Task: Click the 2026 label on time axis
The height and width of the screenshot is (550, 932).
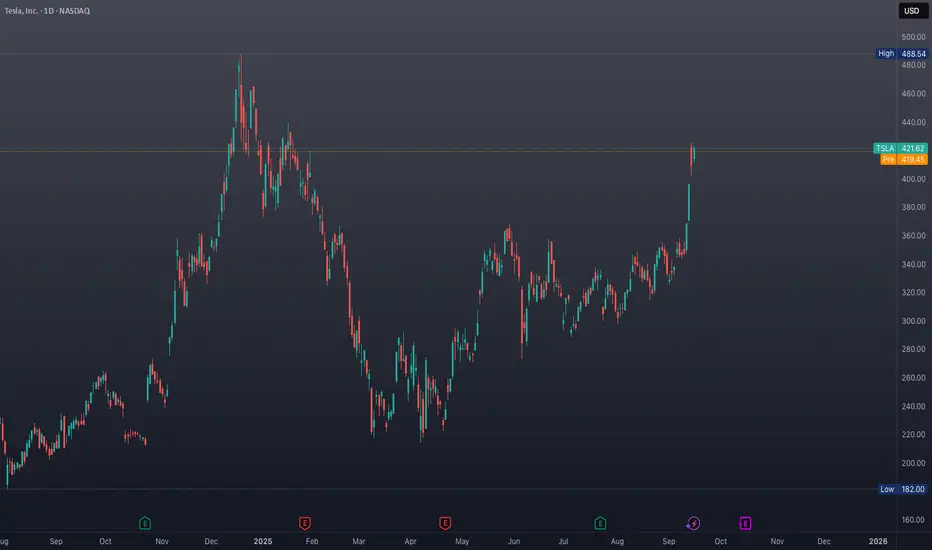Action: click(878, 541)
